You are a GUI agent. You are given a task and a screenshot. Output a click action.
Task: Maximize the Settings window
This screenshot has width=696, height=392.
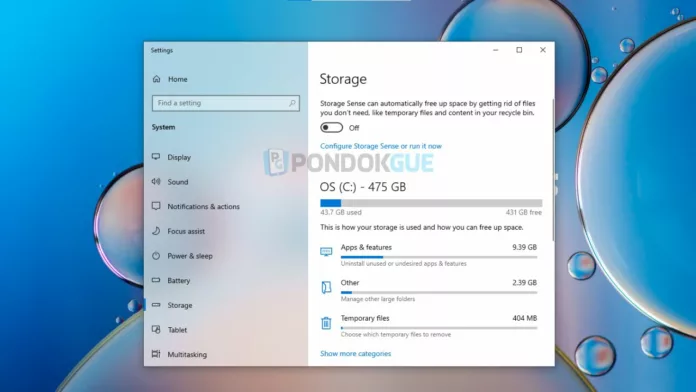coord(519,50)
